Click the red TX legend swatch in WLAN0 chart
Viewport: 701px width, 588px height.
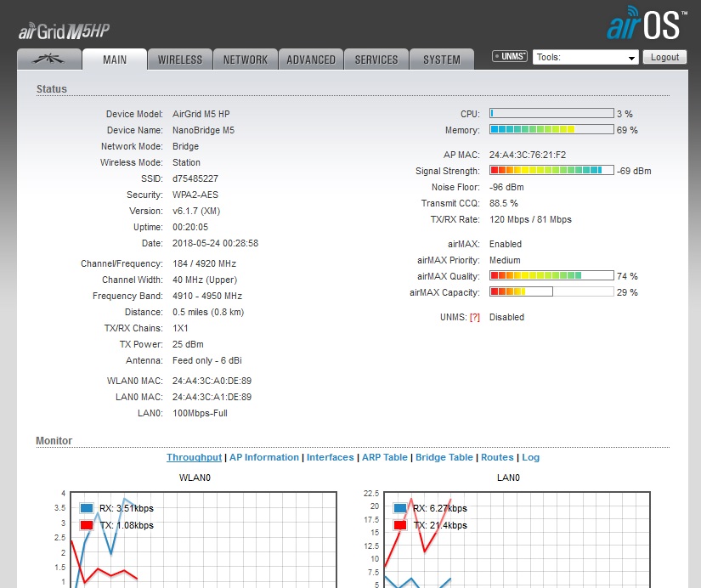click(87, 525)
